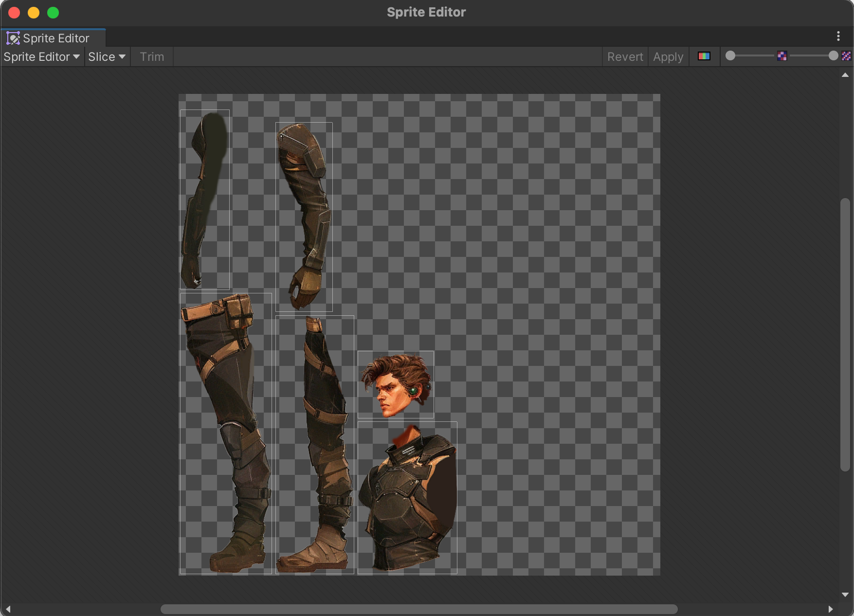
Task: Select the armored front arm sprite
Action: [304, 217]
